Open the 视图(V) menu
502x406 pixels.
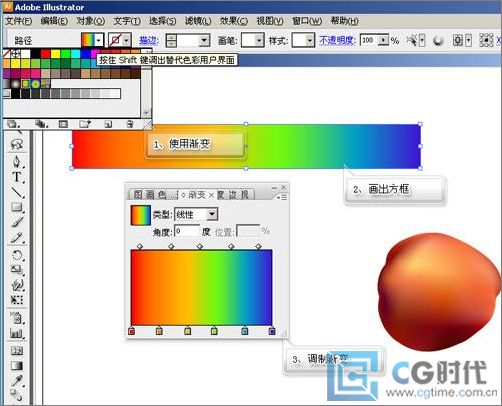[270, 21]
